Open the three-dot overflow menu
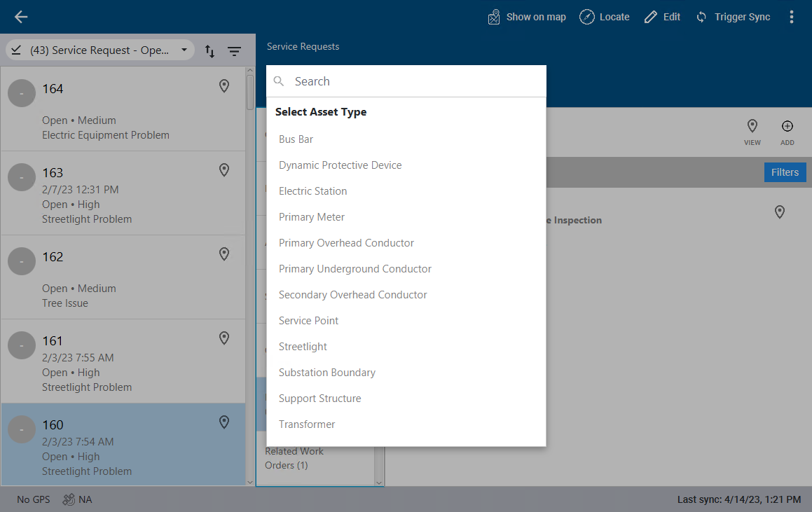This screenshot has height=512, width=812. tap(792, 17)
